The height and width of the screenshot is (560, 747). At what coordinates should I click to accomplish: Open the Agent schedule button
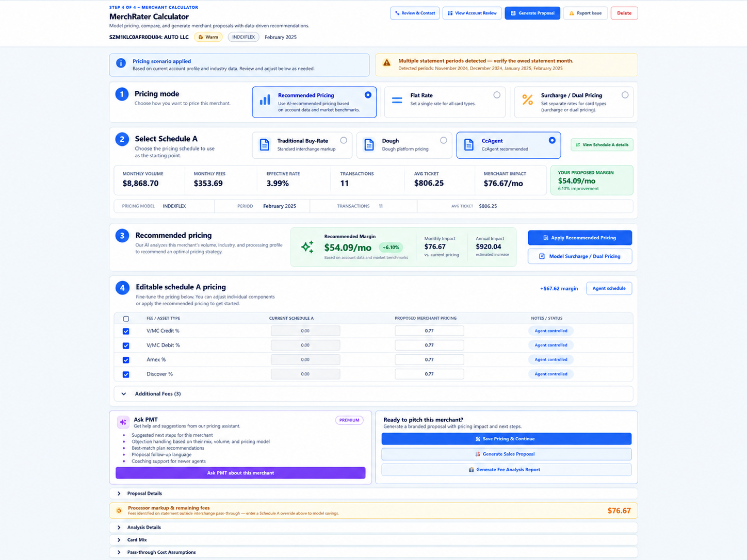point(609,288)
